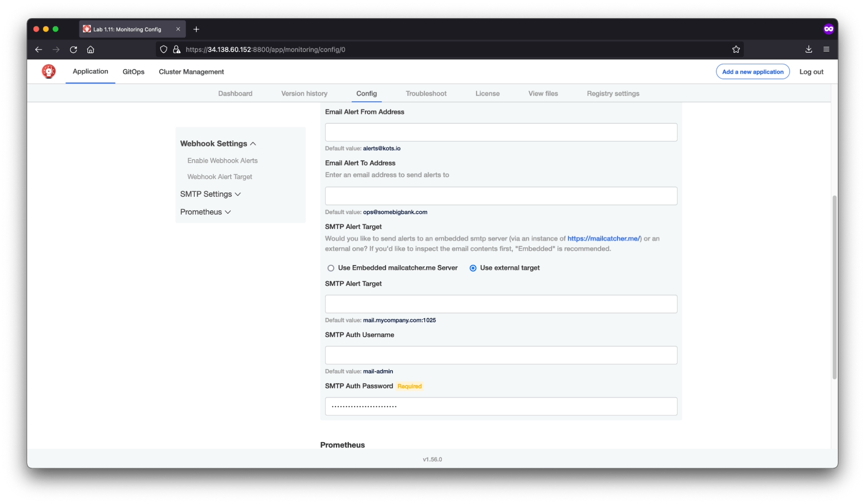The height and width of the screenshot is (504, 865).
Task: Click the Required badge next to password
Action: click(x=409, y=386)
